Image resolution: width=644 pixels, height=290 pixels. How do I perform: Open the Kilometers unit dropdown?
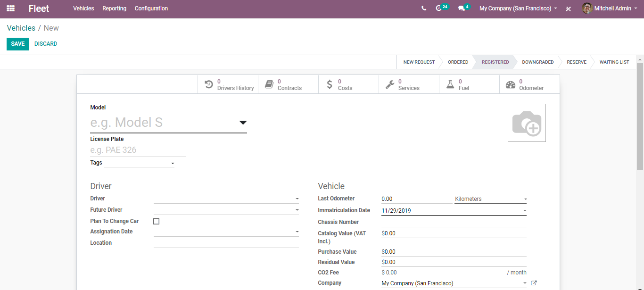coord(490,199)
